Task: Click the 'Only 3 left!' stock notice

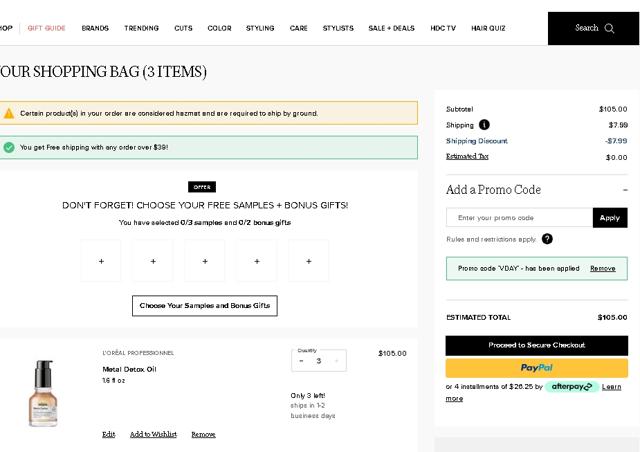Action: [x=308, y=395]
